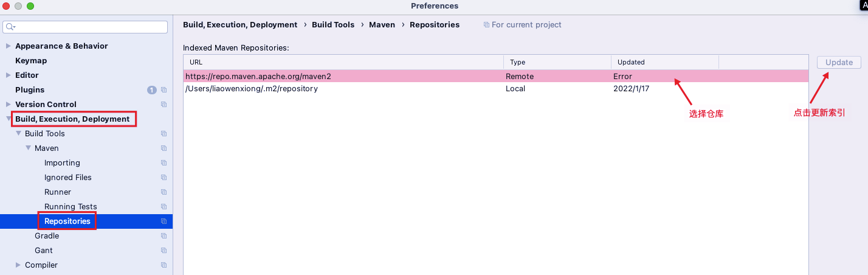
Task: Click Build Tools breadcrumb
Action: (333, 25)
